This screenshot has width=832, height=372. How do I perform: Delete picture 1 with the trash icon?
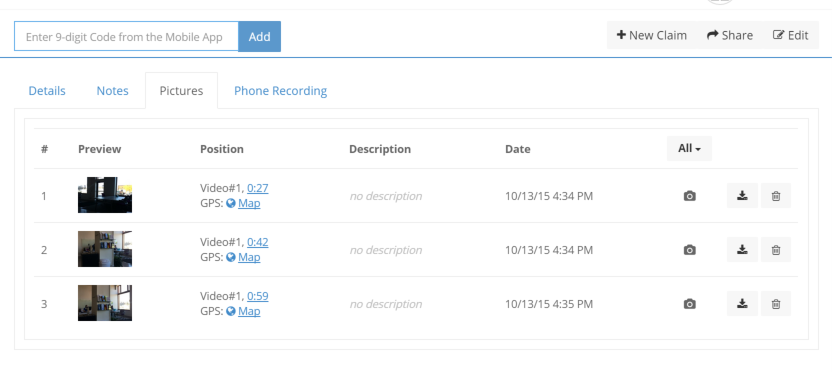[x=776, y=196]
